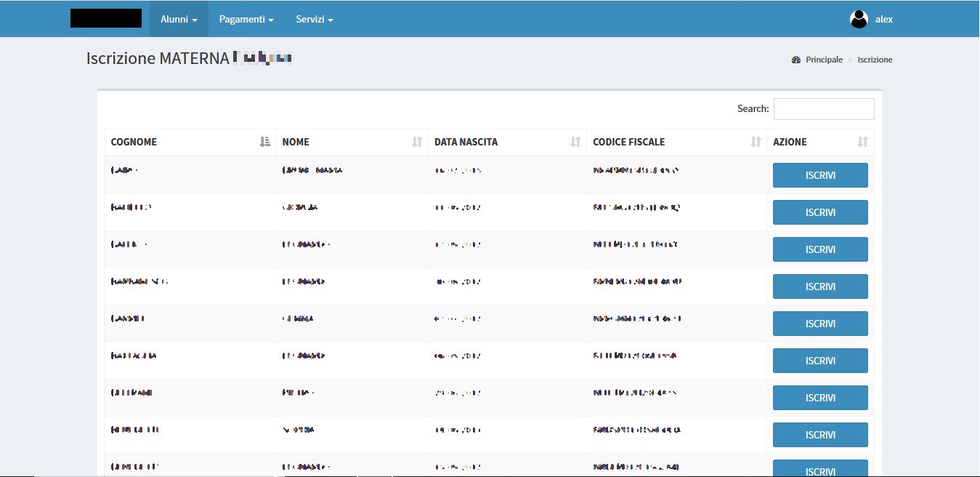Click ISCRIVI button in fourth row
980x477 pixels.
pos(820,286)
